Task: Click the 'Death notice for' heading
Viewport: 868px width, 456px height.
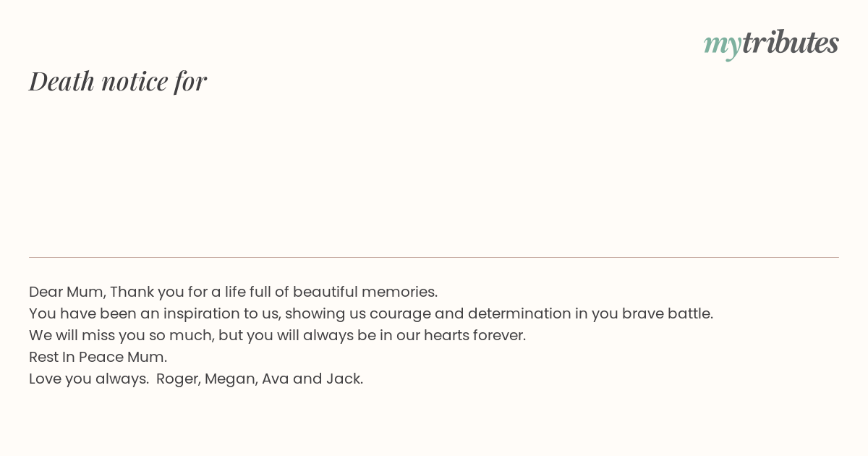Action: pos(118,81)
